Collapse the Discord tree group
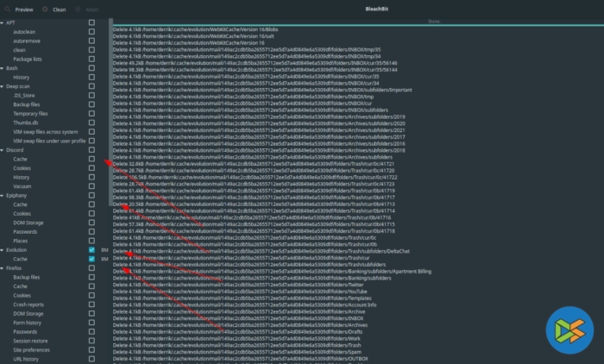 (2, 150)
